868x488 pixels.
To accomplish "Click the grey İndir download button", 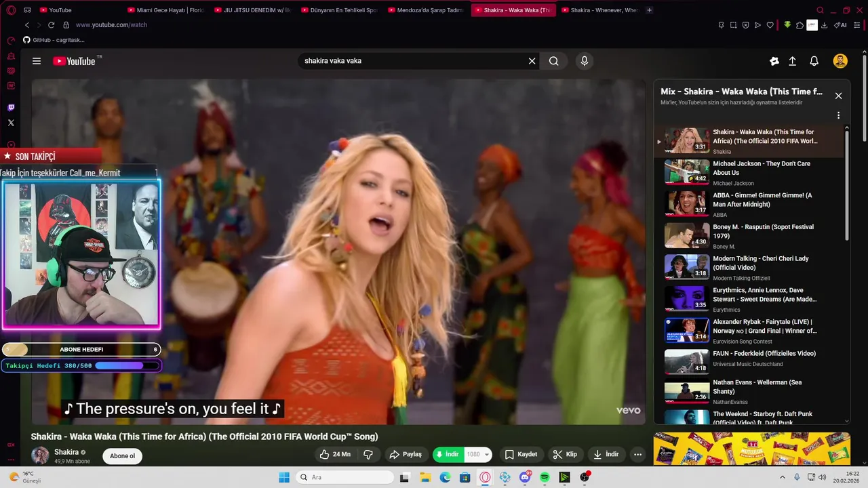I will coord(606,454).
